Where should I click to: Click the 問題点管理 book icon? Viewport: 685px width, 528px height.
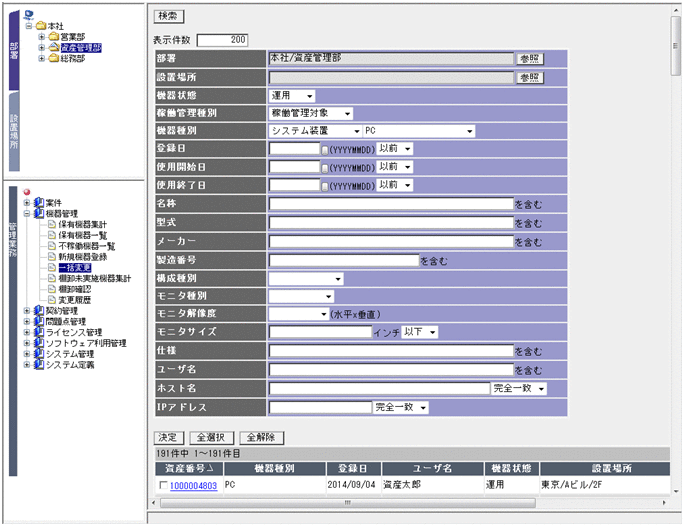[39, 321]
